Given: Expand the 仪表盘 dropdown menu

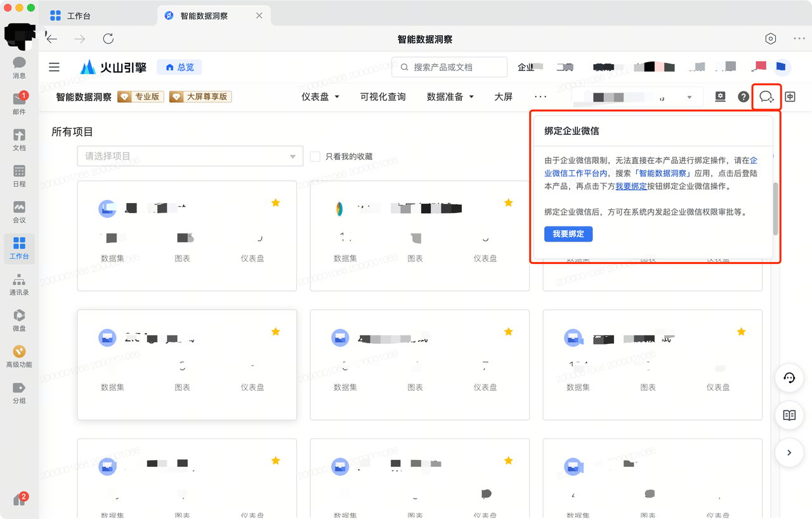Looking at the screenshot, I should pos(320,97).
